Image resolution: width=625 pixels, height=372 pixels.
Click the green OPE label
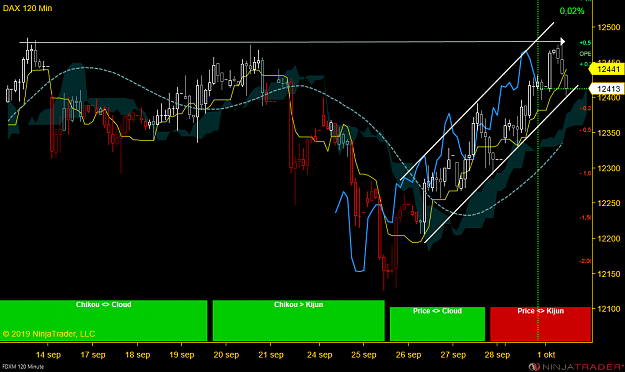pos(586,54)
